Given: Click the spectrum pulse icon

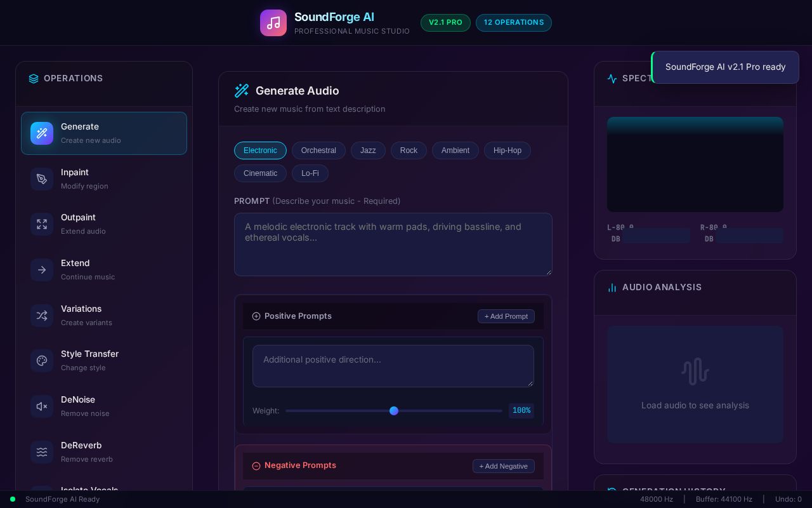Looking at the screenshot, I should 612,79.
